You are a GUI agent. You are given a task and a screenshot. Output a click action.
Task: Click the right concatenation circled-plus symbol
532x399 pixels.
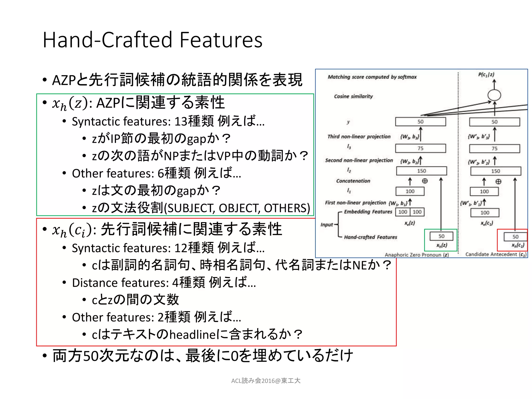[498, 181]
